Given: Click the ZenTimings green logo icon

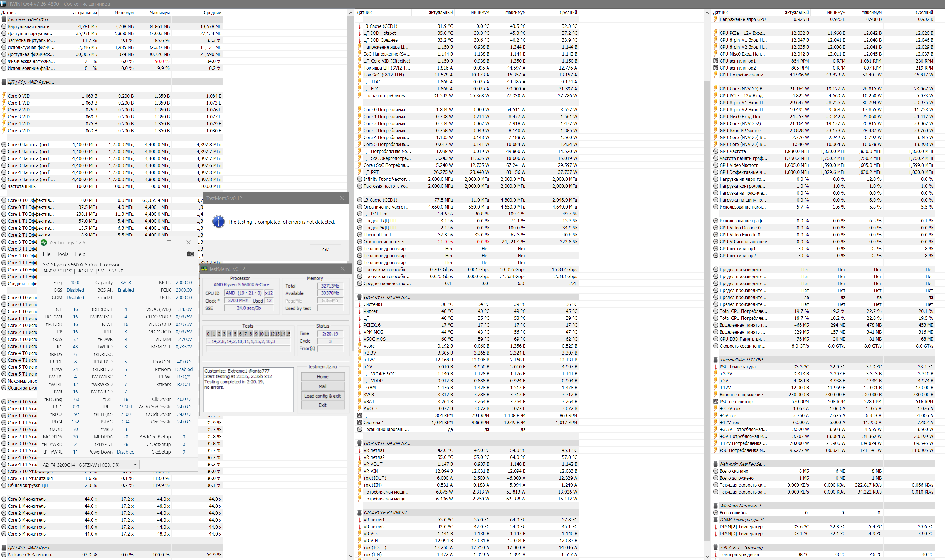Looking at the screenshot, I should [44, 243].
